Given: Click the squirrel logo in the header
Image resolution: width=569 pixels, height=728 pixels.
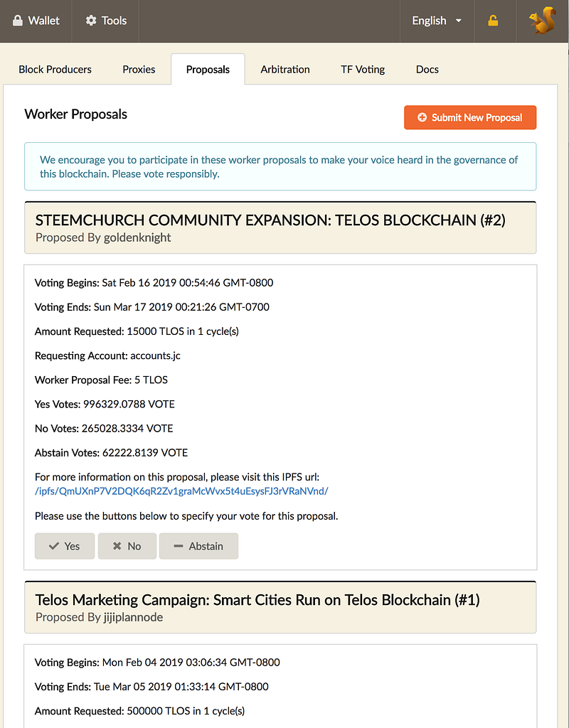Looking at the screenshot, I should (x=542, y=21).
